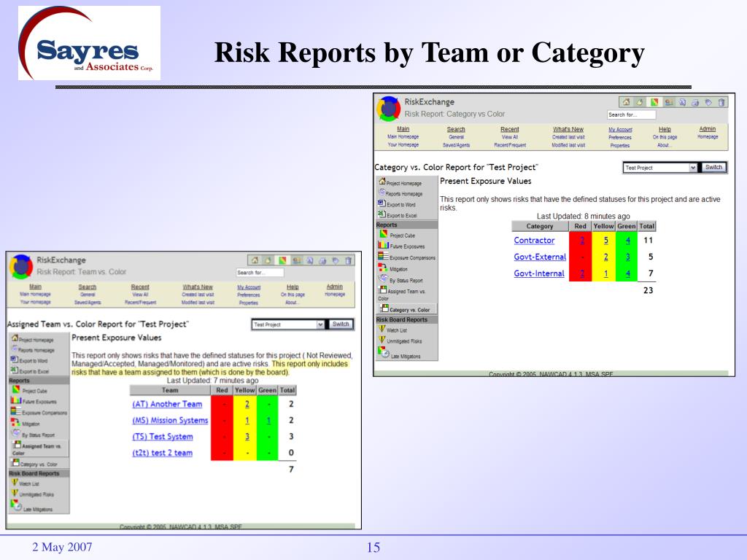This screenshot has width=747, height=560.
Task: Click the home icon in Category report toolbar
Action: coord(626,102)
